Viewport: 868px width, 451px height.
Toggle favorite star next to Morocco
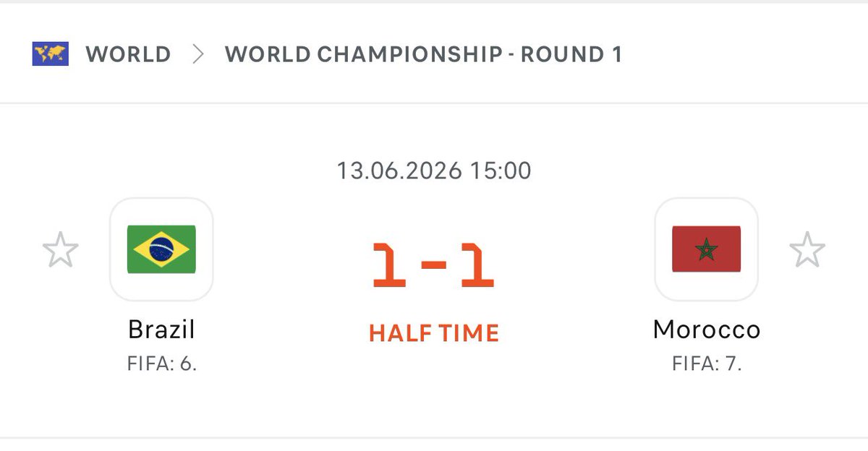pos(807,250)
